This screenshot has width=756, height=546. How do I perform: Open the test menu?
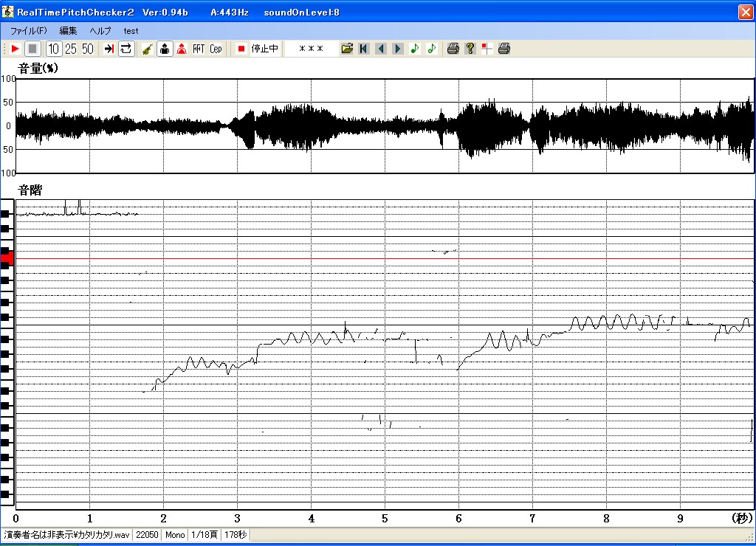(x=131, y=31)
